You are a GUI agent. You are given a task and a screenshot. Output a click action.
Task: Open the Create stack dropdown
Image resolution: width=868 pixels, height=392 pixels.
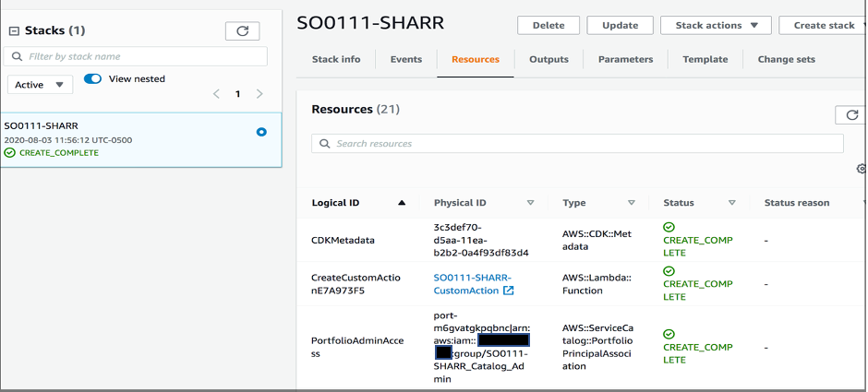(x=823, y=26)
